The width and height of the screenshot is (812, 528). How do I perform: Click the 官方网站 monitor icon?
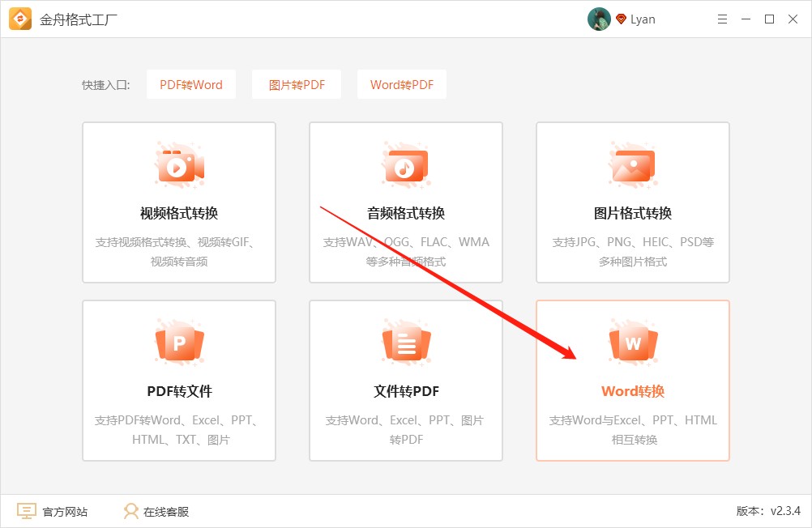[x=27, y=510]
